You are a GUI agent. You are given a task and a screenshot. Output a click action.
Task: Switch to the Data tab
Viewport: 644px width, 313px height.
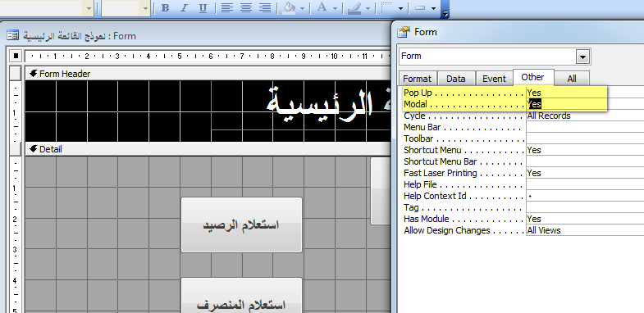pyautogui.click(x=455, y=79)
